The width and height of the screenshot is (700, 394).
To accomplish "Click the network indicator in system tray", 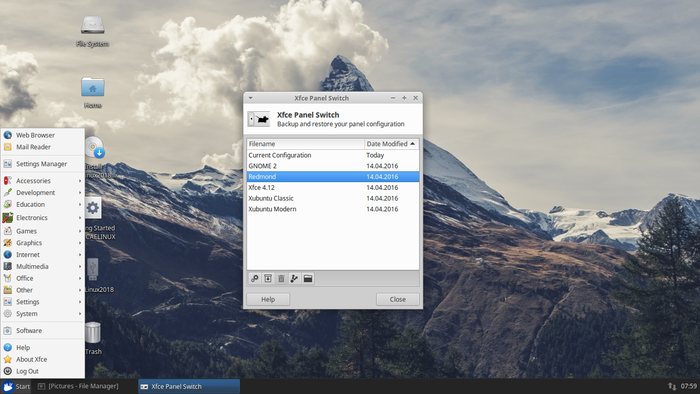I will [x=672, y=386].
